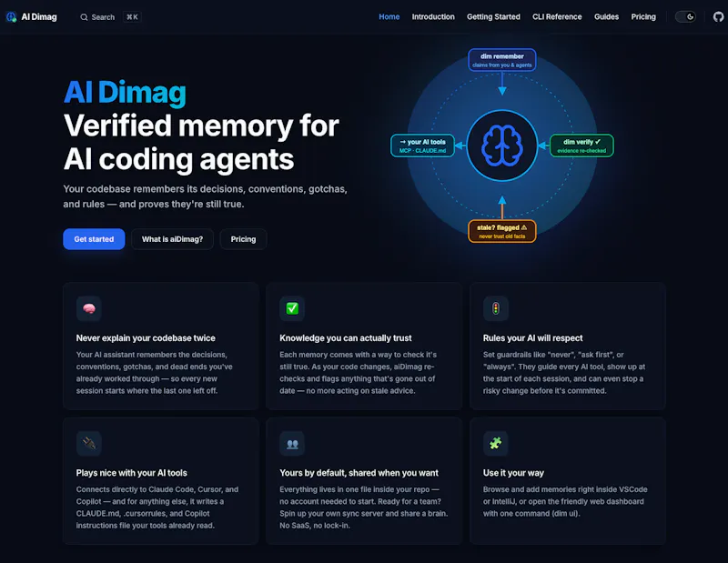Click the 'Never explain your codebase twice' heading

(x=146, y=338)
